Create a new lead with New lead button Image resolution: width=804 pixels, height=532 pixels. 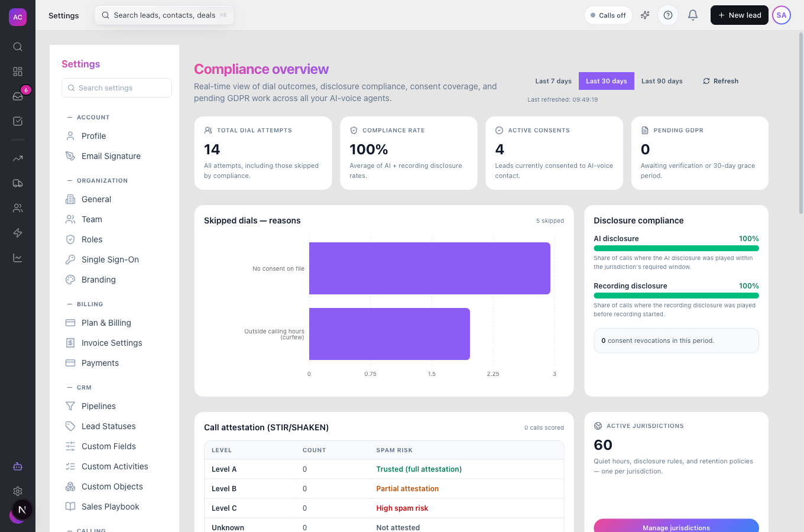pos(740,15)
